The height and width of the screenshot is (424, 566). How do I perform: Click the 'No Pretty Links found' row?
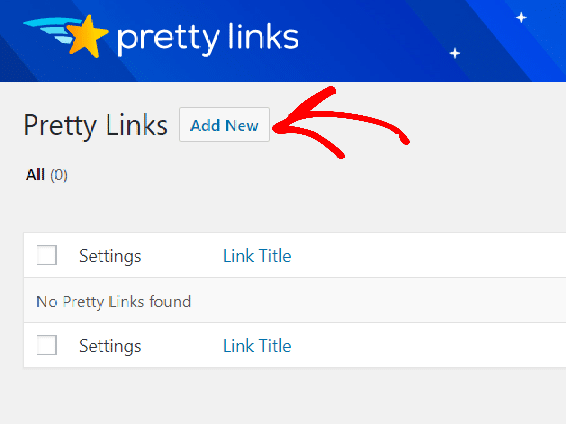295,300
